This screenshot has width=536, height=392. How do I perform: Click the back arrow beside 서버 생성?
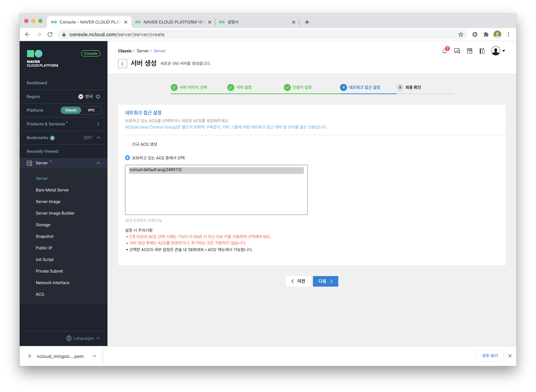(x=122, y=64)
